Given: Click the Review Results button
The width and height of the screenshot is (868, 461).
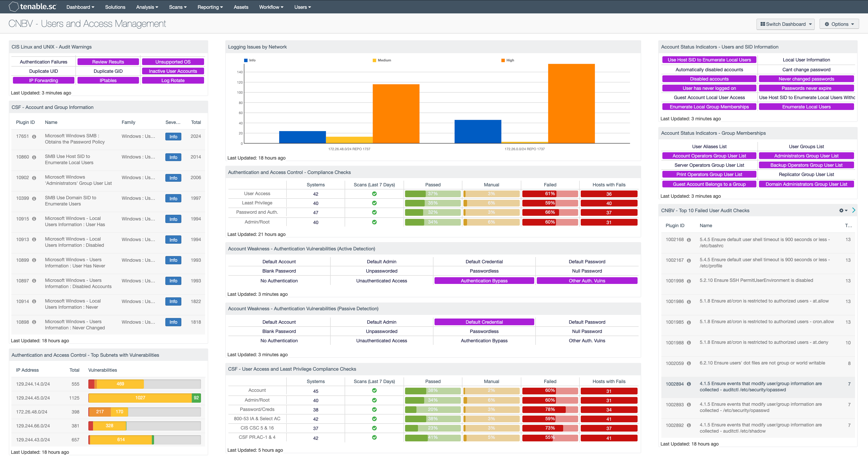Looking at the screenshot, I should coord(108,61).
